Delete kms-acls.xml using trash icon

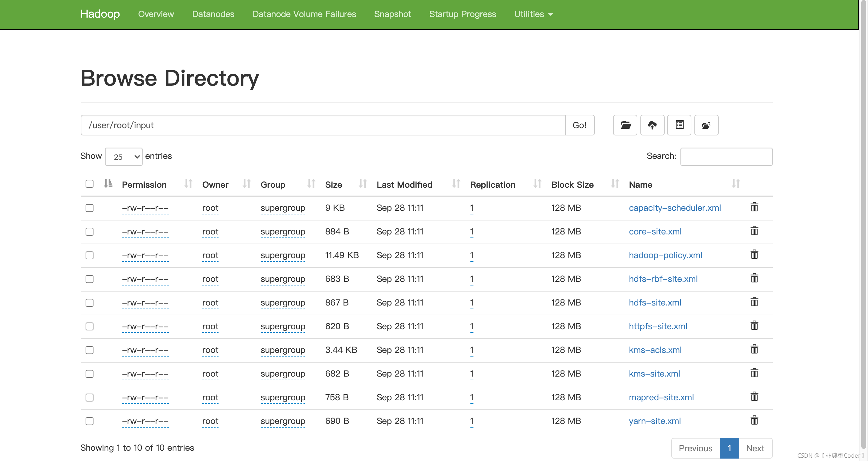[x=754, y=349]
